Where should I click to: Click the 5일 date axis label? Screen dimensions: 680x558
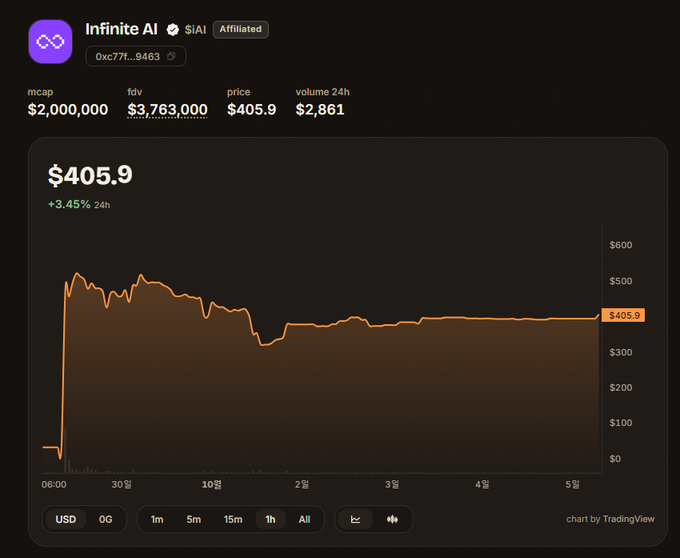click(x=572, y=484)
